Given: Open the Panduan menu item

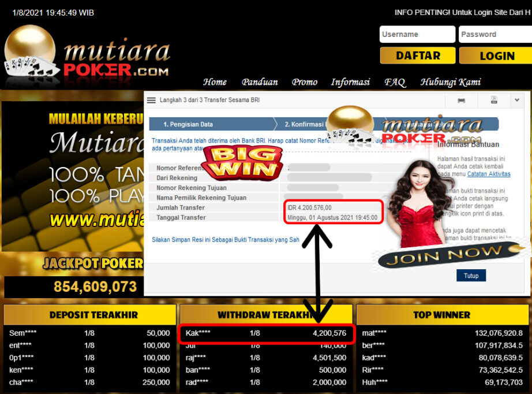Looking at the screenshot, I should [x=260, y=82].
